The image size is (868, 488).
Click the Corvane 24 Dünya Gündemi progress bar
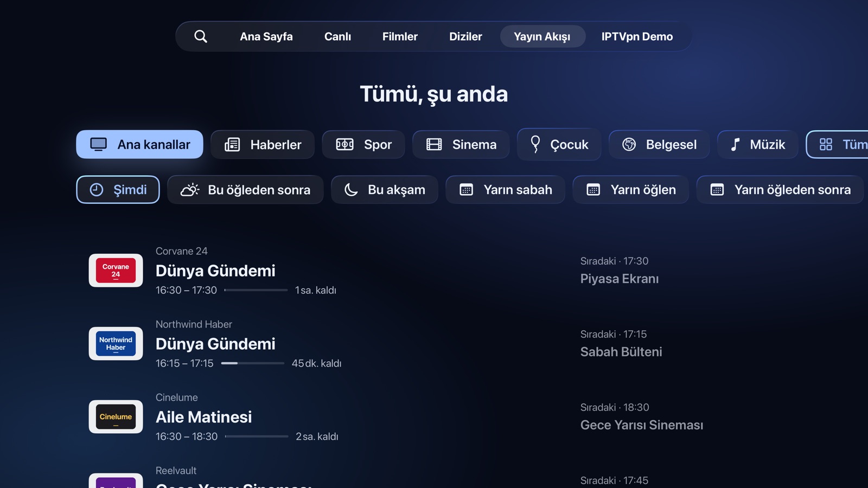[256, 290]
